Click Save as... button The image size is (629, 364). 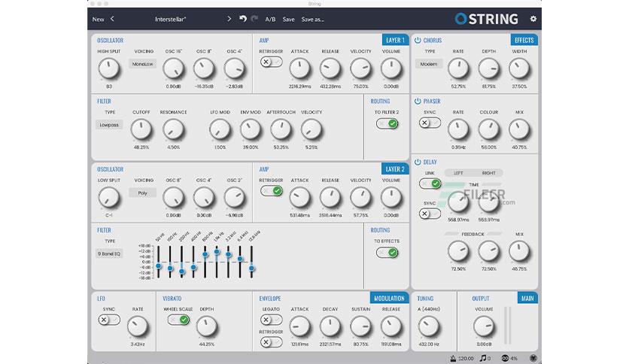312,20
